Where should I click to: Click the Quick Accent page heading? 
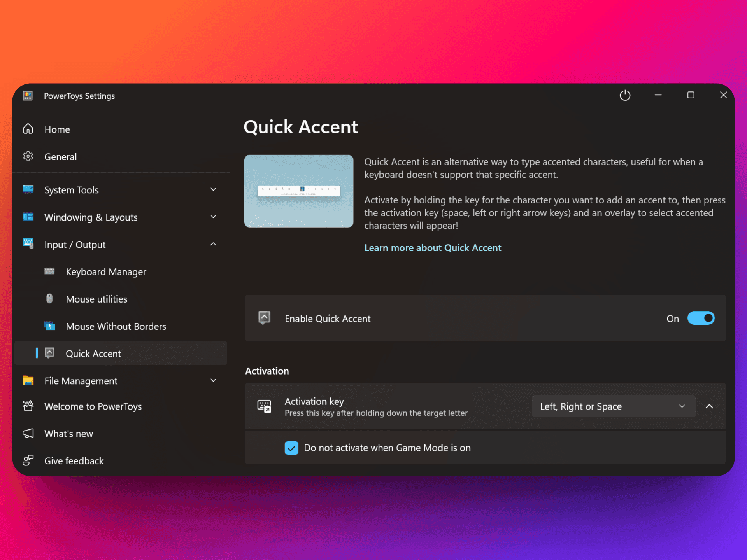pyautogui.click(x=301, y=127)
